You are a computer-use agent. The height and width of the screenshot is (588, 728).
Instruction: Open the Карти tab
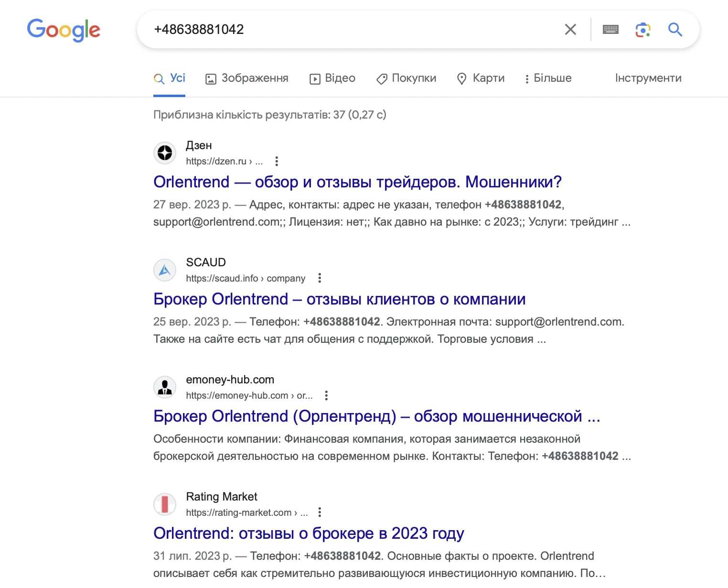click(481, 78)
